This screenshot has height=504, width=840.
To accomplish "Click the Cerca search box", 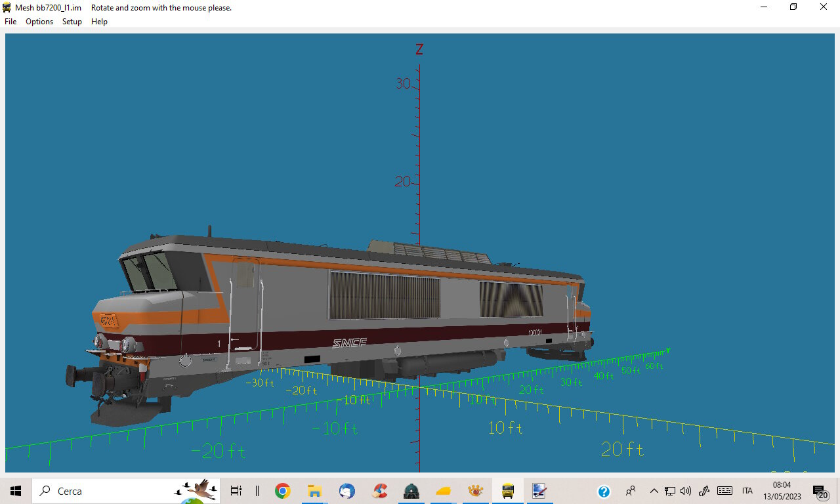I will point(126,491).
